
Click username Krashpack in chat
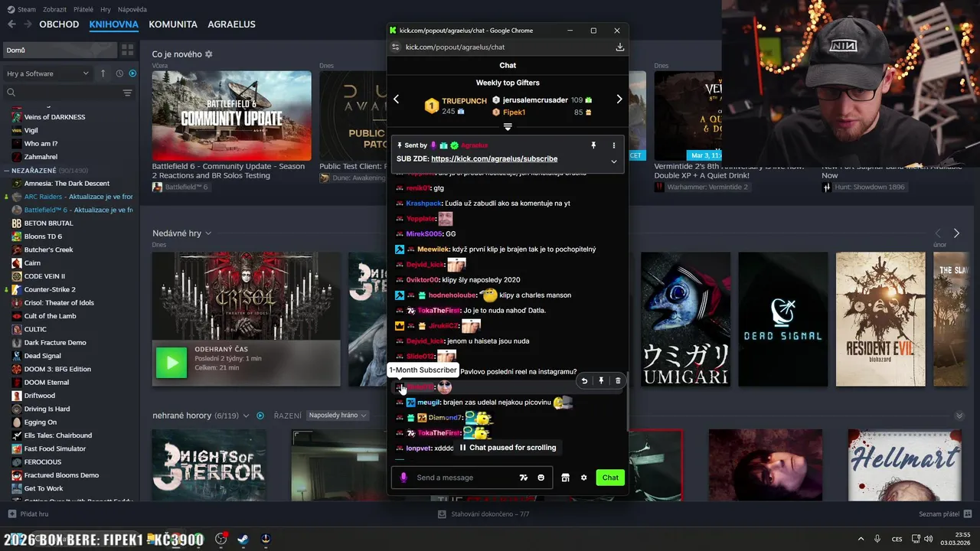click(x=423, y=204)
